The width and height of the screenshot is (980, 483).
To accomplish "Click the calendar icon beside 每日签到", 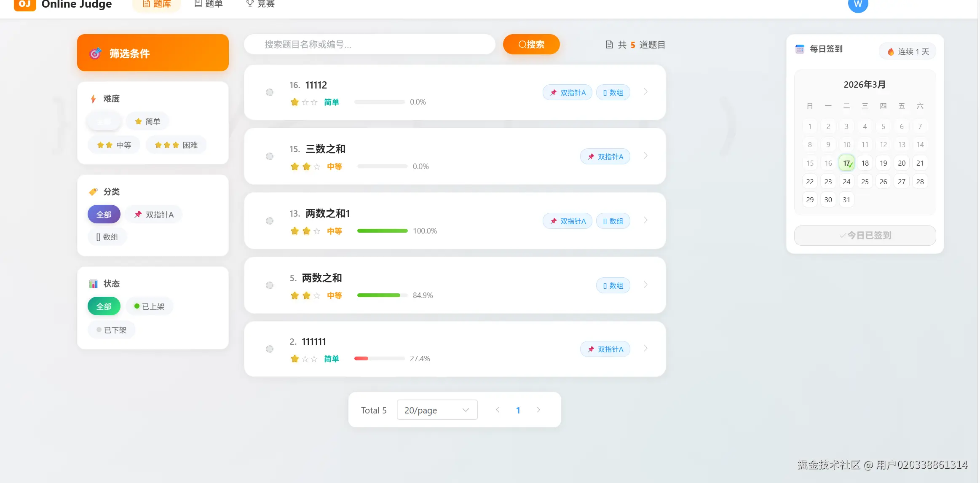I will [x=800, y=49].
